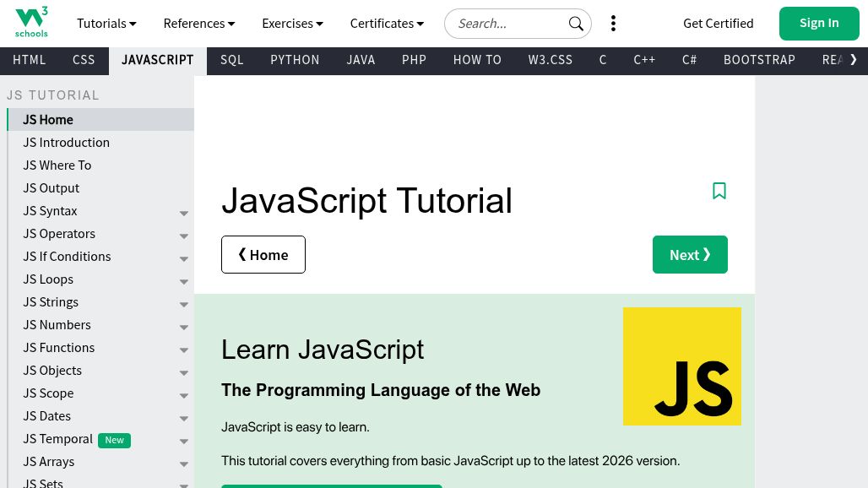Open the W3.CSS tab
The height and width of the screenshot is (488, 868).
(x=551, y=60)
